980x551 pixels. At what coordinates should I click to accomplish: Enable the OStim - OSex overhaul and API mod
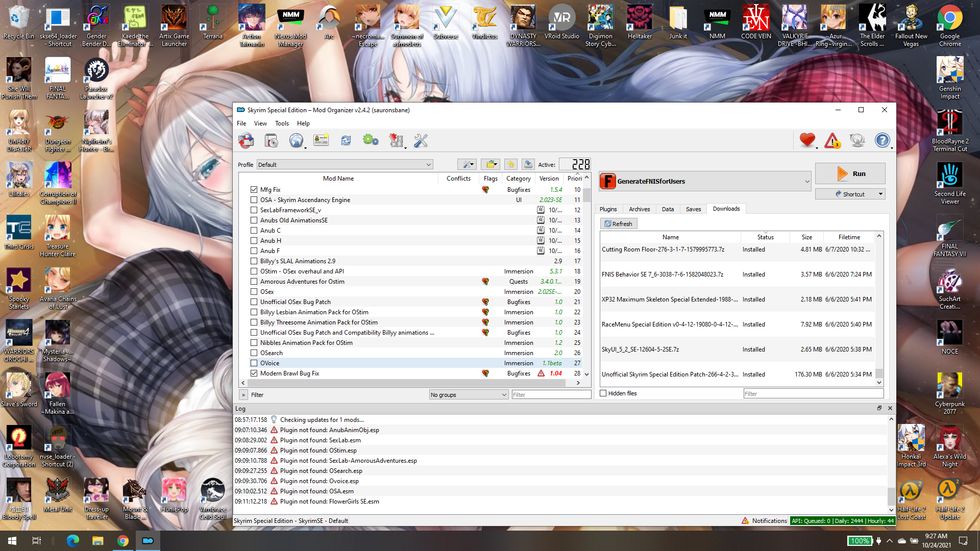pyautogui.click(x=254, y=271)
